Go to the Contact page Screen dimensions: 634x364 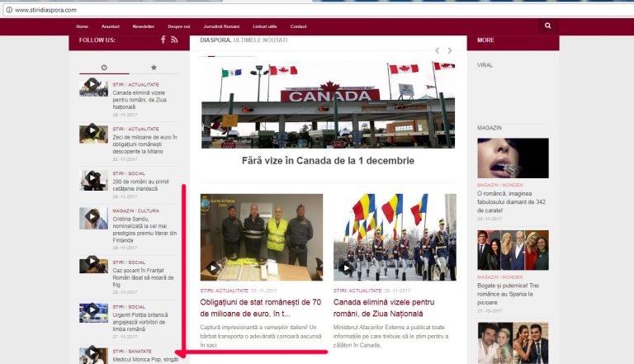(x=298, y=26)
